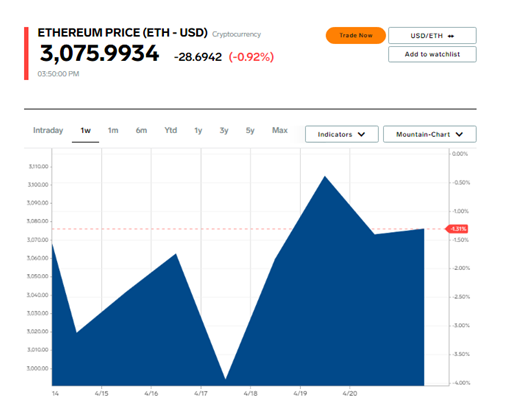
Task: Click the chevron on Indicators dropdown
Action: pyautogui.click(x=361, y=134)
